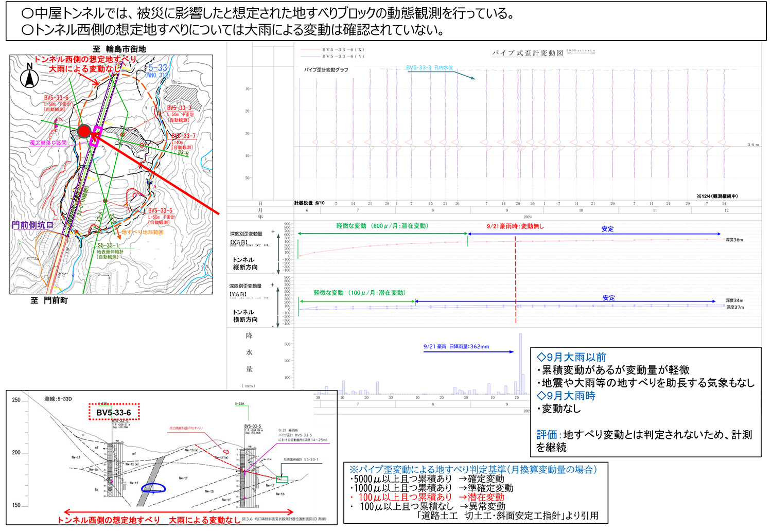Click the '9/21 豪雨 日降雨量:362mm' label
The height and width of the screenshot is (532, 772).
456,346
